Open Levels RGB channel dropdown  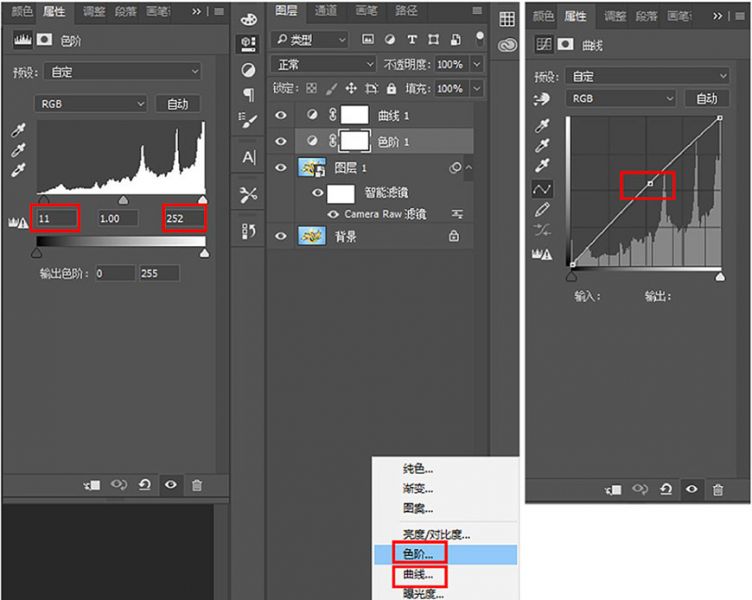pos(90,104)
